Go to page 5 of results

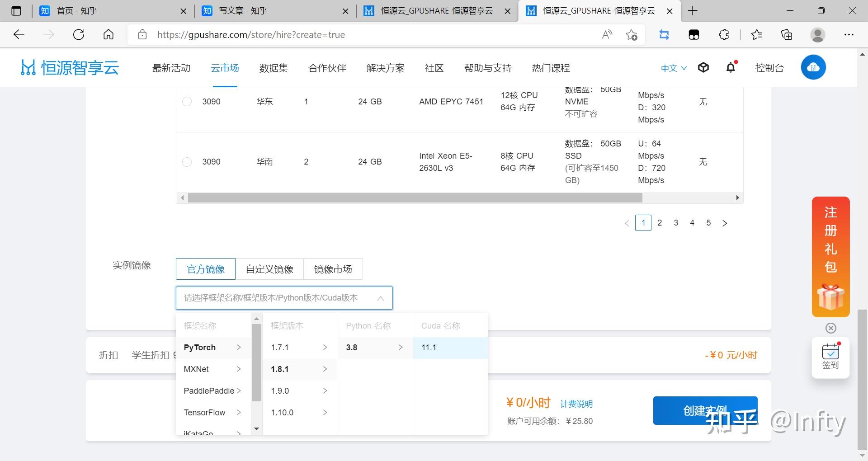point(708,223)
